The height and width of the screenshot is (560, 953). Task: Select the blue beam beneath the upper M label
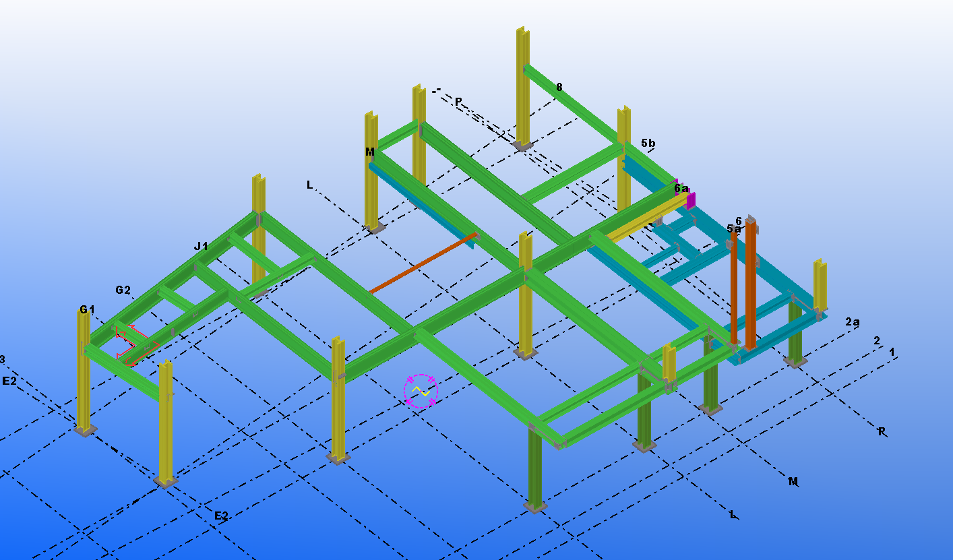[421, 204]
